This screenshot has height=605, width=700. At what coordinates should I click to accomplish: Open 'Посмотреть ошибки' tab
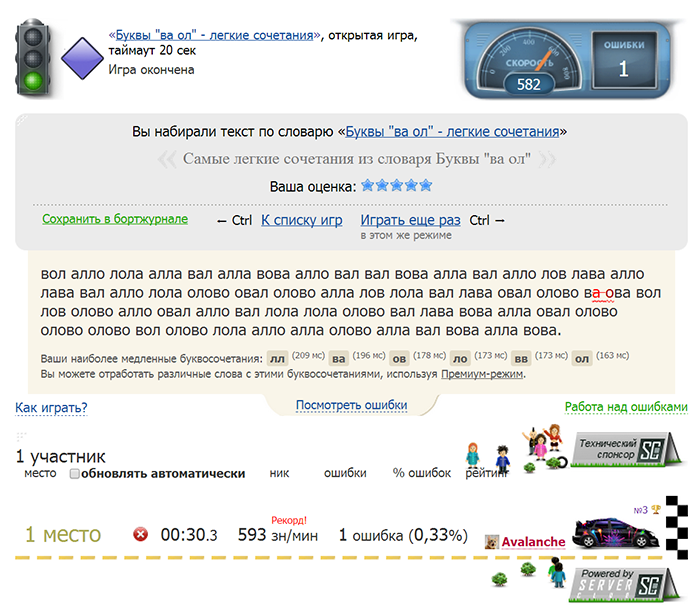[x=352, y=405]
